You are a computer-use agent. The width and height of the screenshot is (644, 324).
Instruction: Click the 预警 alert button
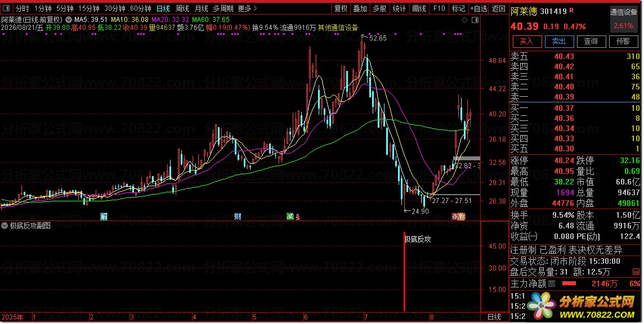[623, 41]
